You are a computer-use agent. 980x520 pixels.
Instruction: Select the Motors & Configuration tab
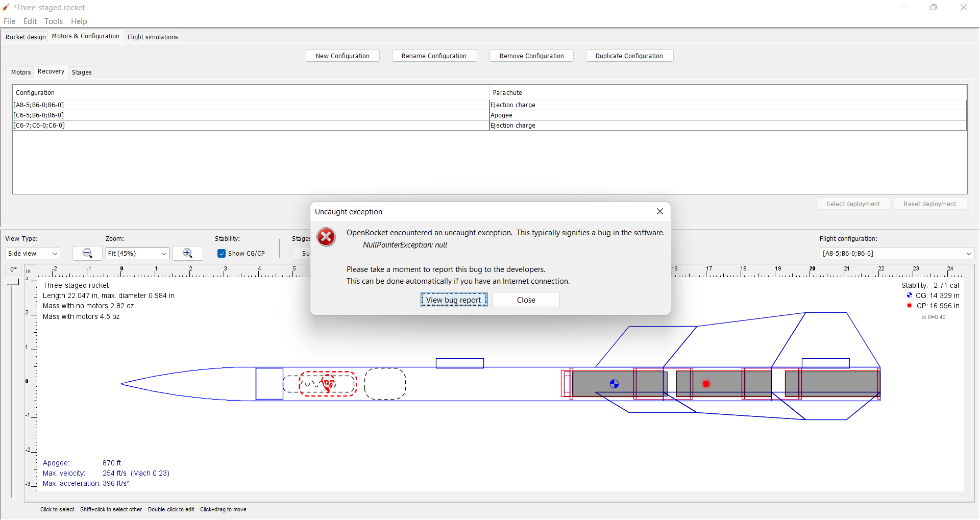point(86,36)
